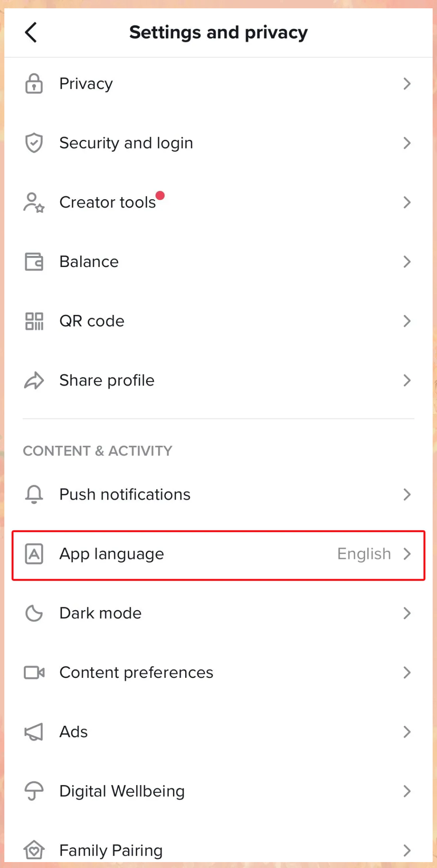Click the red dot by Creator tools
The height and width of the screenshot is (868, 437).
click(x=160, y=195)
